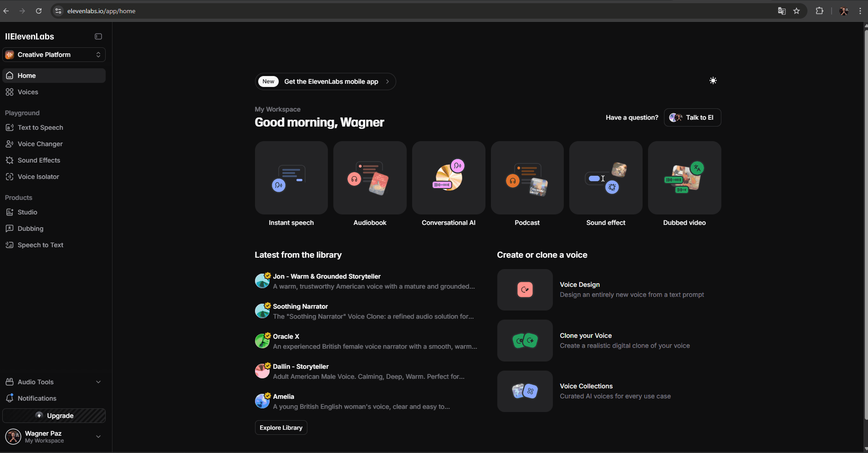Click the Talk to El button
Image resolution: width=868 pixels, height=453 pixels.
(692, 117)
